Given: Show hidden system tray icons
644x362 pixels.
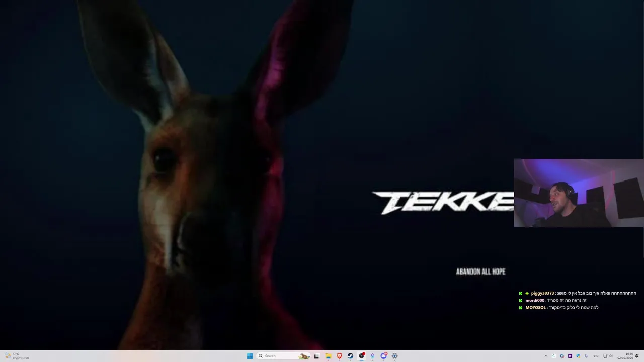Looking at the screenshot, I should 546,356.
